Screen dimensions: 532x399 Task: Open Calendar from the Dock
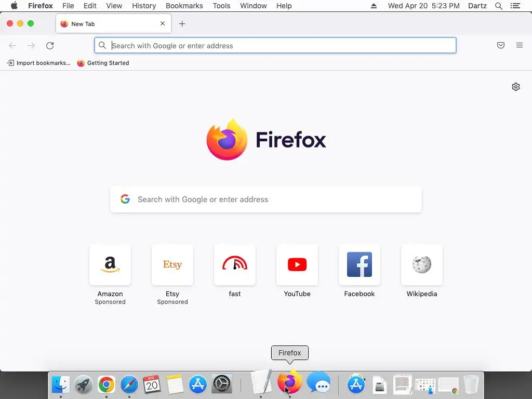click(152, 384)
